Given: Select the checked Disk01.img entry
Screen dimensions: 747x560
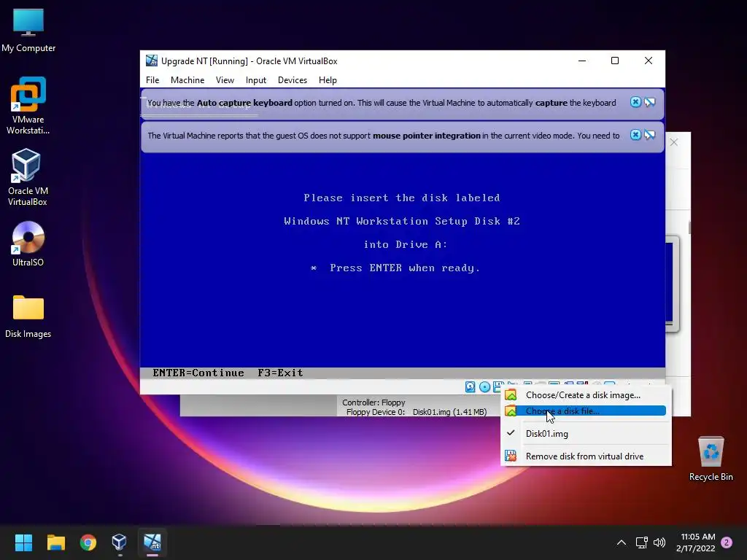Looking at the screenshot, I should (x=586, y=434).
